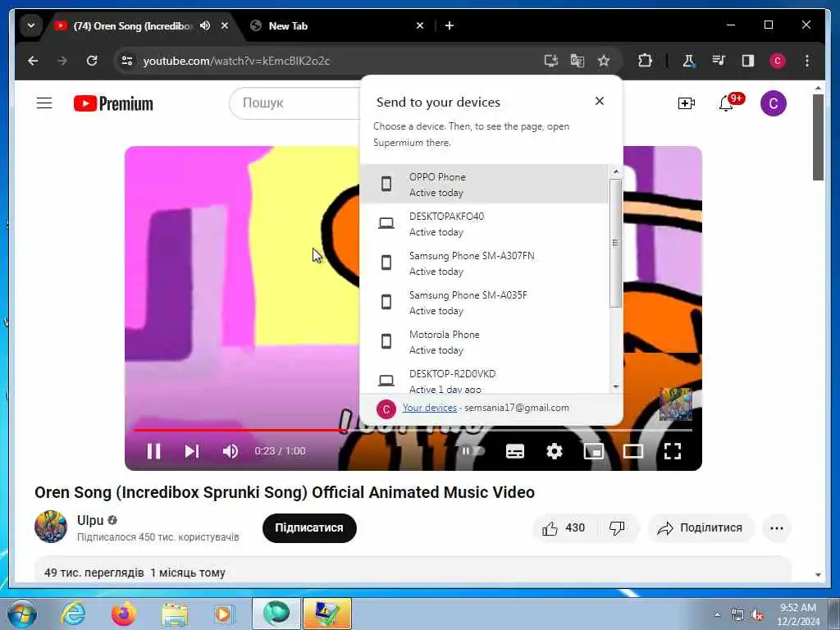Switch to theater mode
The width and height of the screenshot is (840, 630).
(x=633, y=451)
